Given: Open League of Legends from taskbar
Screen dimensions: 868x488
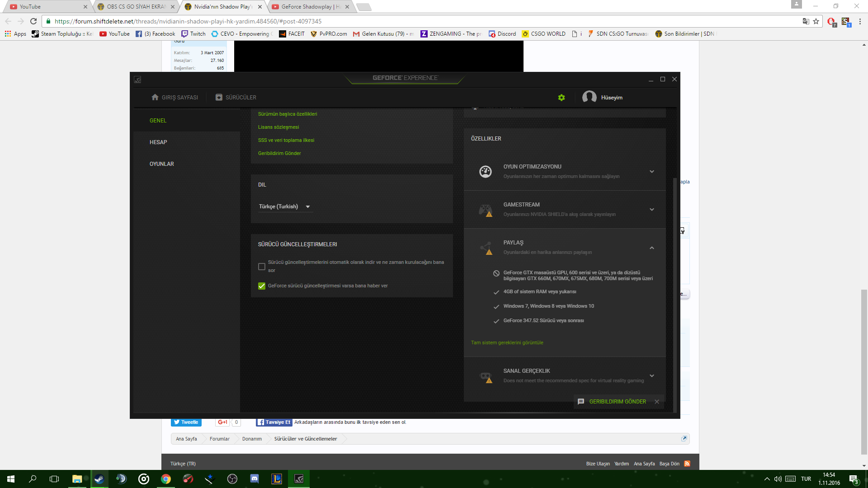Looking at the screenshot, I should coord(277,479).
